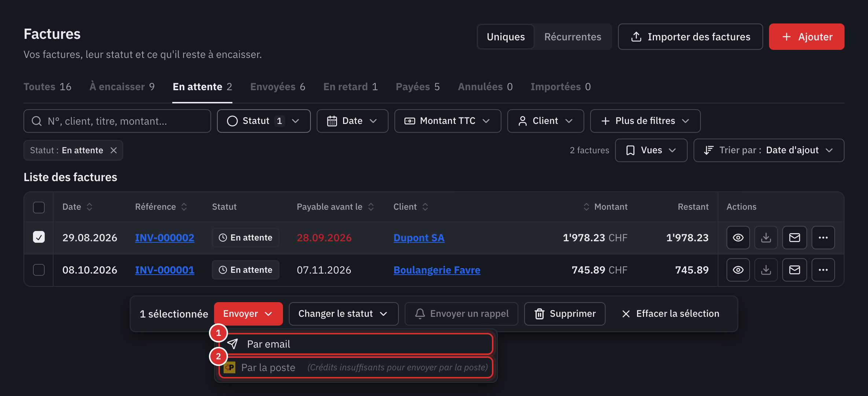Viewport: 868px width, 396px height.
Task: Switch to the 'Payées 5' tab
Action: (418, 87)
